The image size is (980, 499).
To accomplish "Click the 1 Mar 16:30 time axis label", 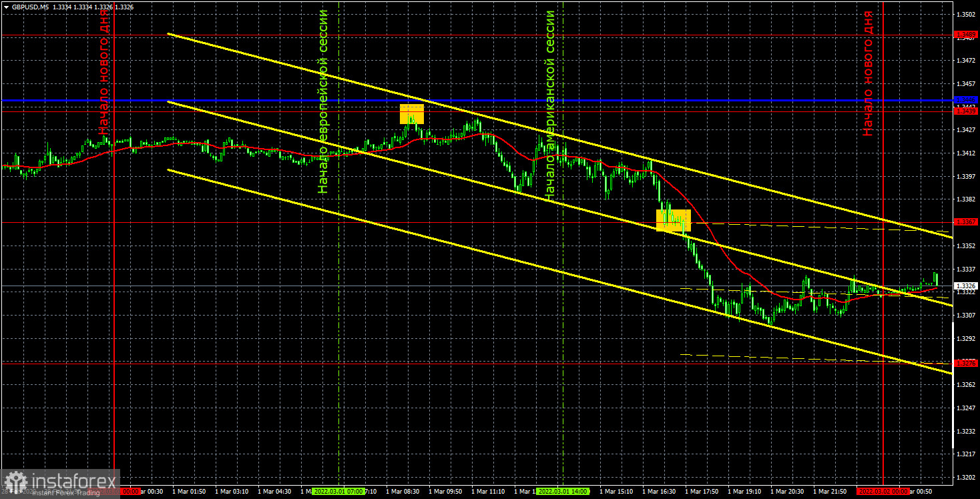I will pyautogui.click(x=659, y=491).
